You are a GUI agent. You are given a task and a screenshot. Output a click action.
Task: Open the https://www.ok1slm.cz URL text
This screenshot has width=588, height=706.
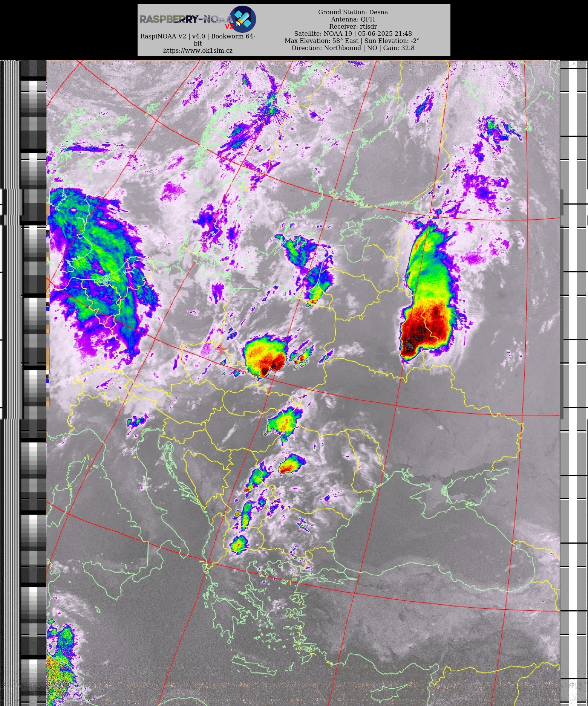point(198,50)
